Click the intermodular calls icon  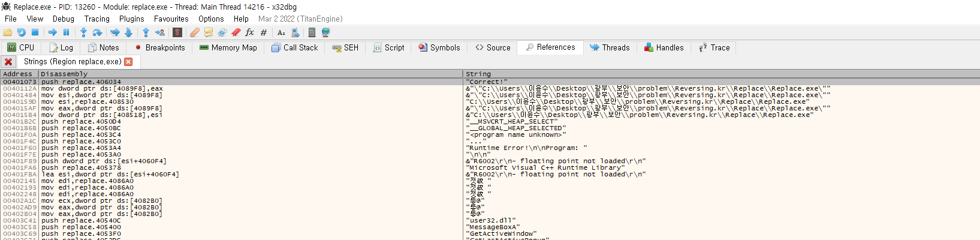294,32
